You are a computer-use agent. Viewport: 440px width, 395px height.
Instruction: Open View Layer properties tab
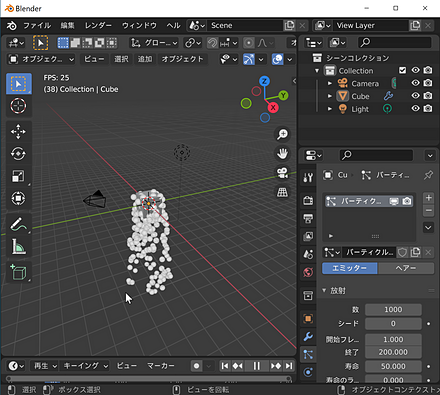point(308,236)
